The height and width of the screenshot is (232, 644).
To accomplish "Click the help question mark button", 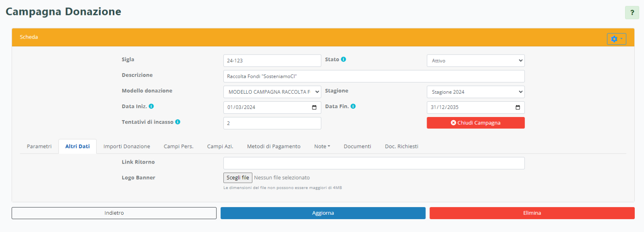I will pyautogui.click(x=632, y=12).
